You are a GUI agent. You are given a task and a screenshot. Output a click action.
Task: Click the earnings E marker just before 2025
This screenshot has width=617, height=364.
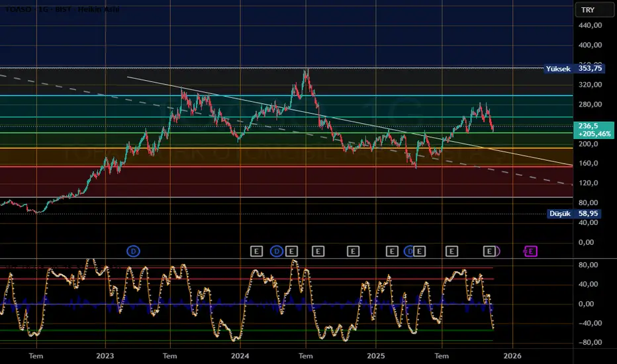353,251
